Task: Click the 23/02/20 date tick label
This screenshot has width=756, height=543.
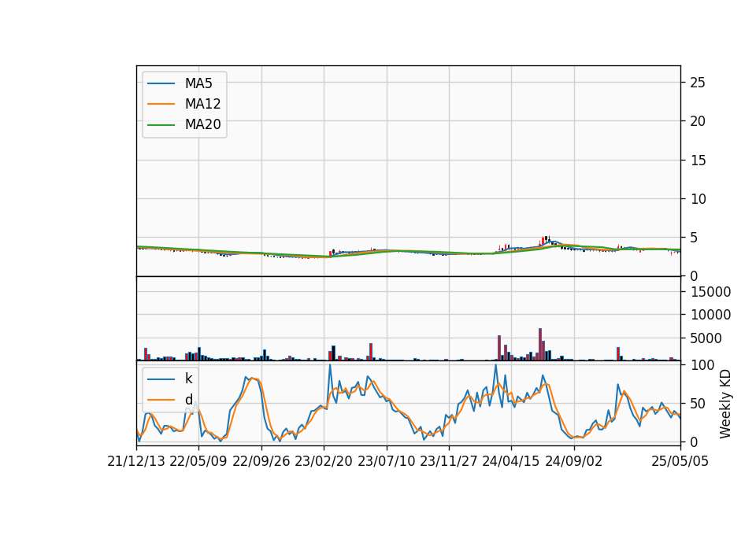Action: click(324, 462)
